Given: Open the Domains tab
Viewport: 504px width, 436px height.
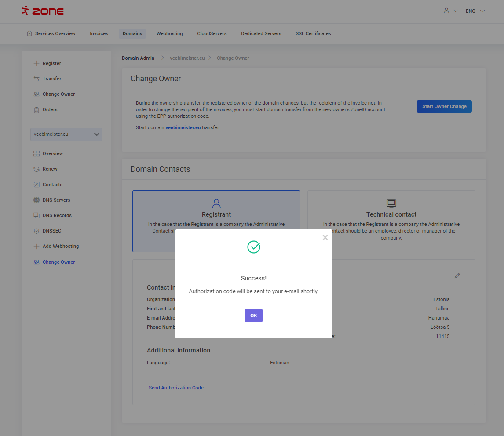Looking at the screenshot, I should click(132, 33).
